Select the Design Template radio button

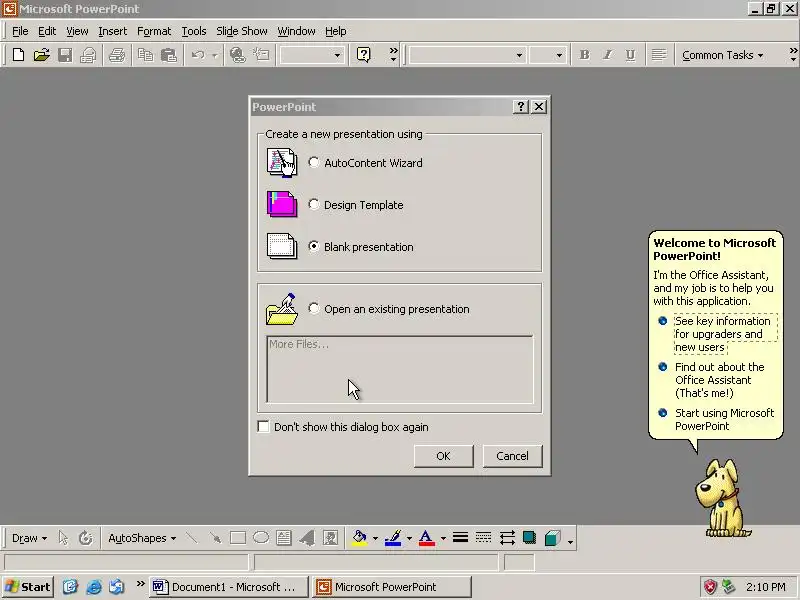[314, 205]
